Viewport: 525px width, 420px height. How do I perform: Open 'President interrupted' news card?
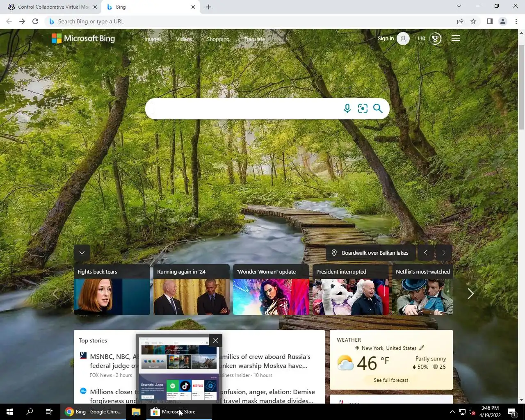point(351,290)
